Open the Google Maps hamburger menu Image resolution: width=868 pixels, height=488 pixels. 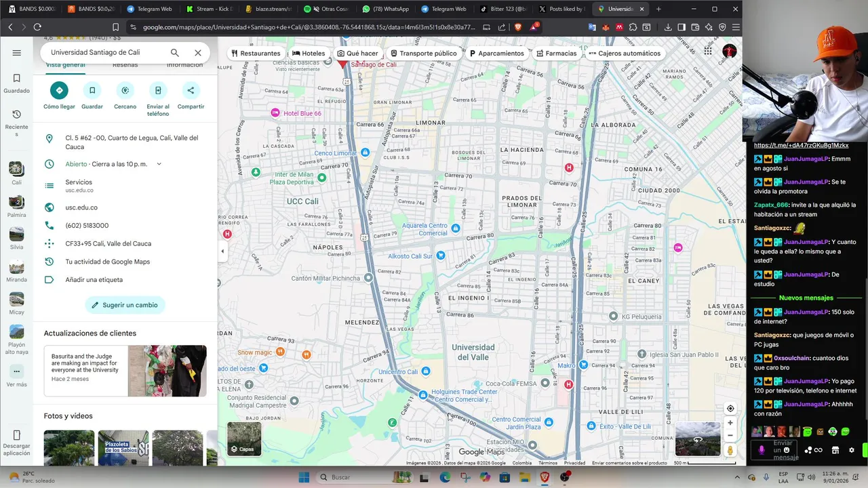coord(17,53)
